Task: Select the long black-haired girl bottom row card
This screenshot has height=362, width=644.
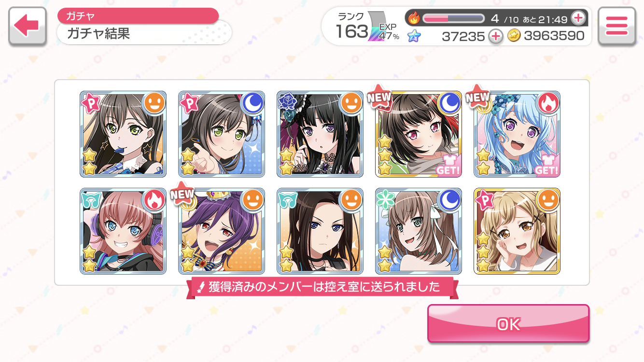Action: click(320, 231)
